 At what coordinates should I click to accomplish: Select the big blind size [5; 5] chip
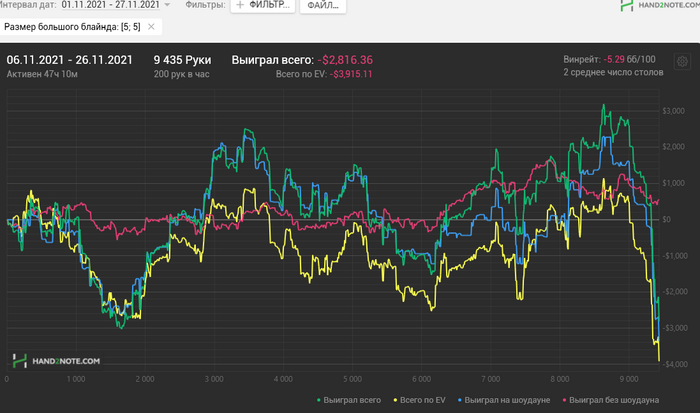tap(72, 27)
